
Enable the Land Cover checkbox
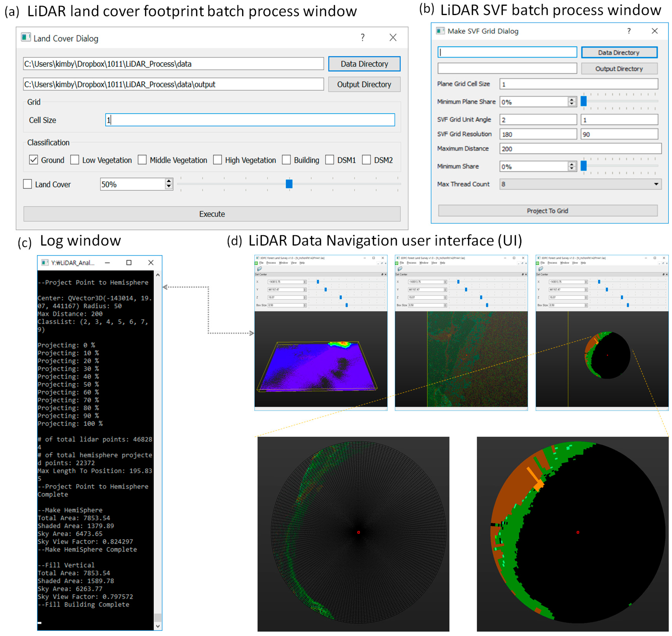[28, 184]
